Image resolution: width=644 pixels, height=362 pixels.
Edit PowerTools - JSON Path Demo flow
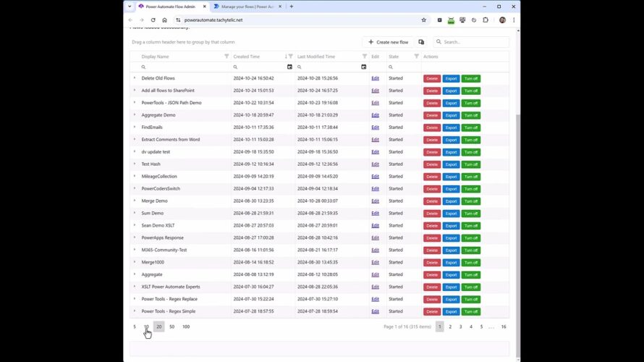click(376, 103)
